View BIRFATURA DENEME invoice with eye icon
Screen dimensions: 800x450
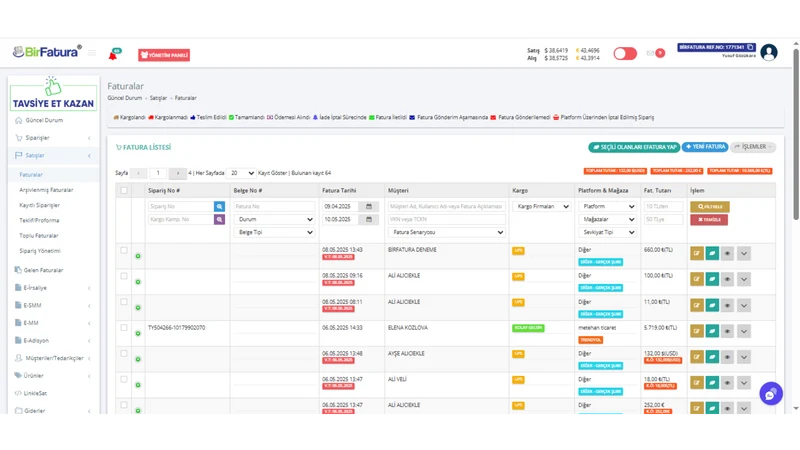tap(727, 254)
